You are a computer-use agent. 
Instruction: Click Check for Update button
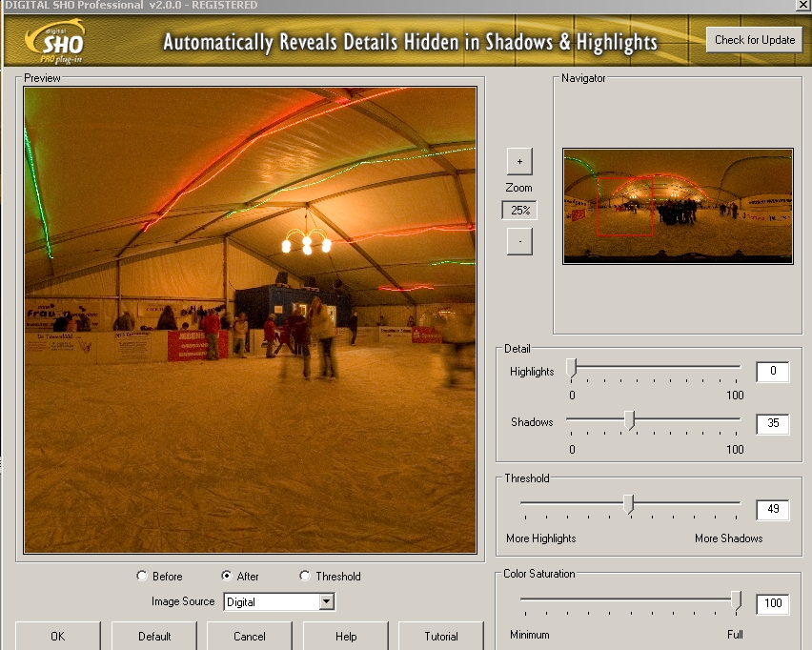click(755, 40)
